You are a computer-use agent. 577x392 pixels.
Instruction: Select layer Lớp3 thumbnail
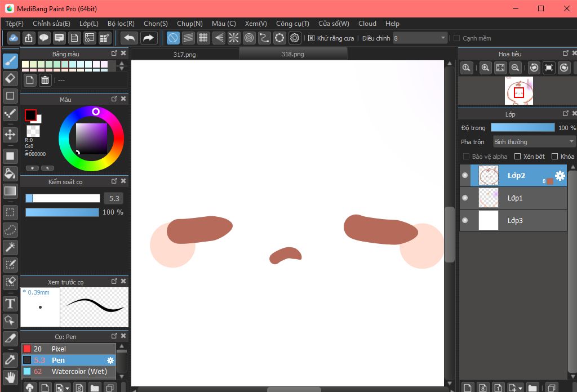(489, 220)
